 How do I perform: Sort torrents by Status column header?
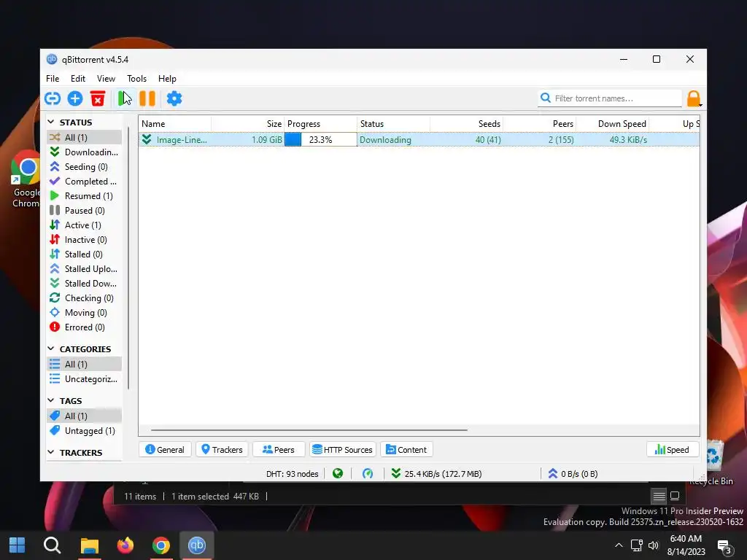click(393, 124)
